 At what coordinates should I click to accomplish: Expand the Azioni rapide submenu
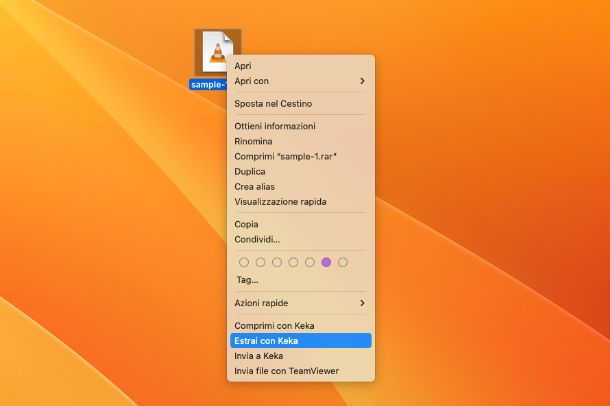point(301,303)
